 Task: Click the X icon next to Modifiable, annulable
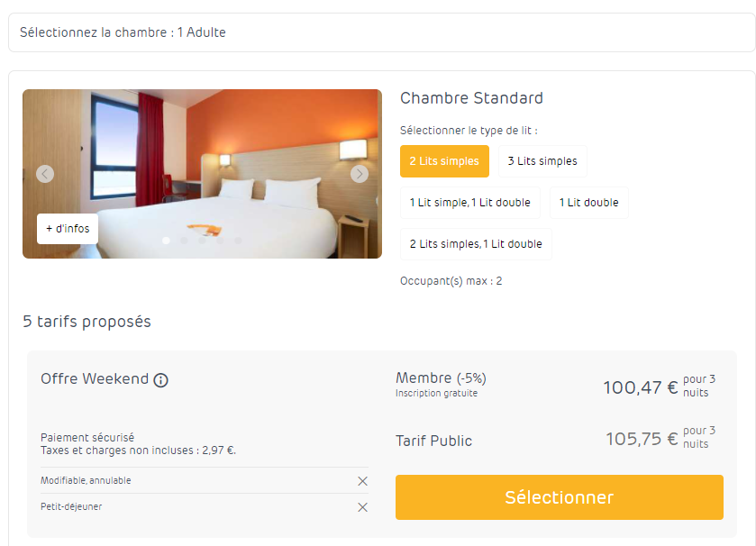tap(362, 481)
